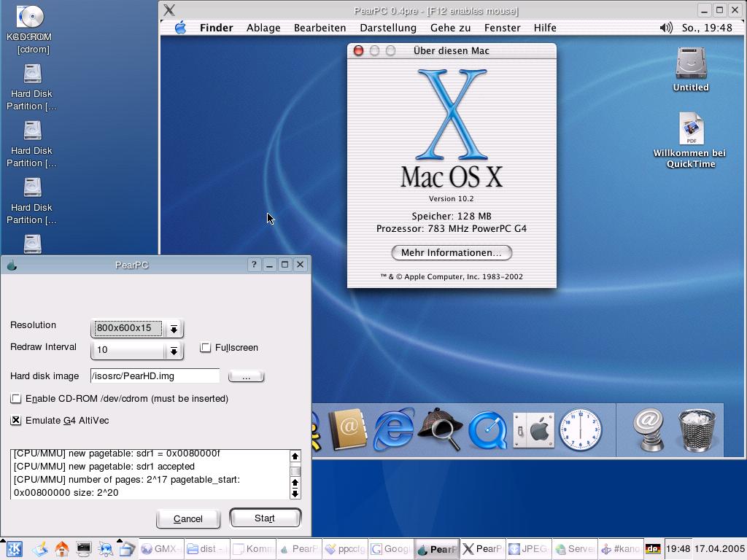The height and width of the screenshot is (560, 747).
Task: Launch QuickTime Player from the Dock
Action: pyautogui.click(x=487, y=430)
